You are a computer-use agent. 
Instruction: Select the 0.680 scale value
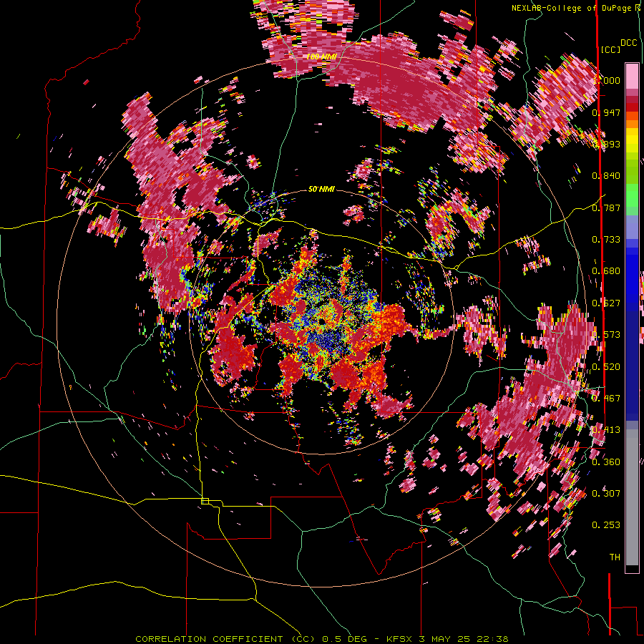[606, 271]
